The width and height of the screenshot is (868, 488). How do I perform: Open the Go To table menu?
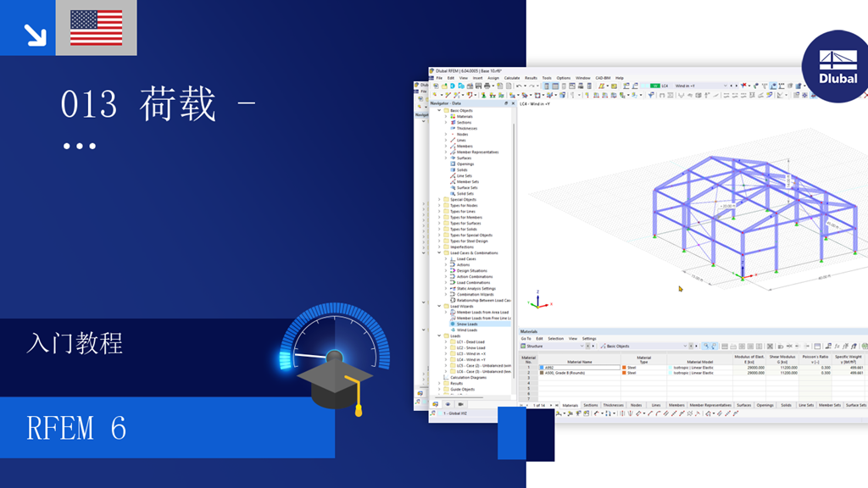pyautogui.click(x=526, y=339)
